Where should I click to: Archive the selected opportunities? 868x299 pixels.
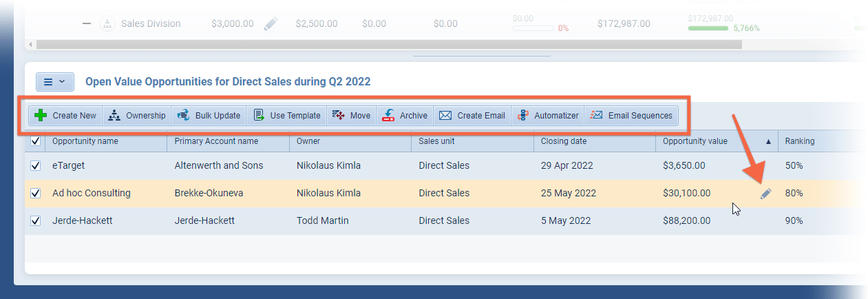pos(389,116)
